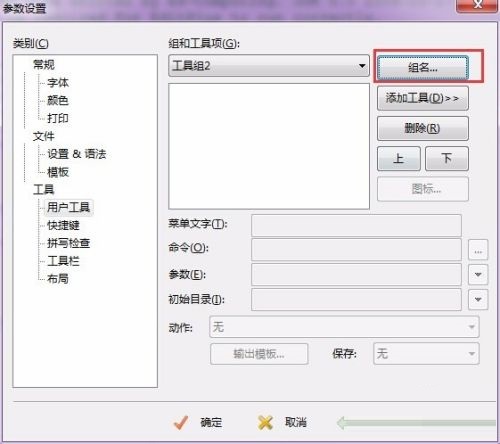This screenshot has height=444, width=500.
Task: Click 添加工具(D)>> button
Action: 423,98
